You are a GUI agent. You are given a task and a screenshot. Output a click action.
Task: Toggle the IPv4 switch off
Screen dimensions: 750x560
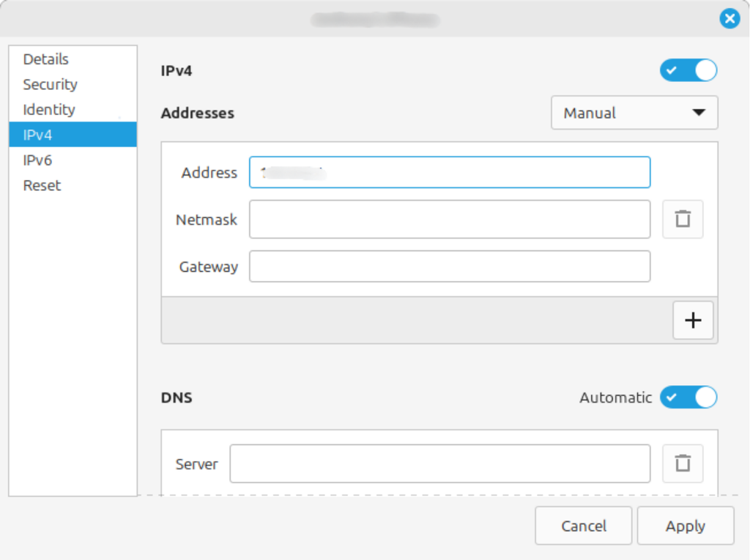pos(688,70)
